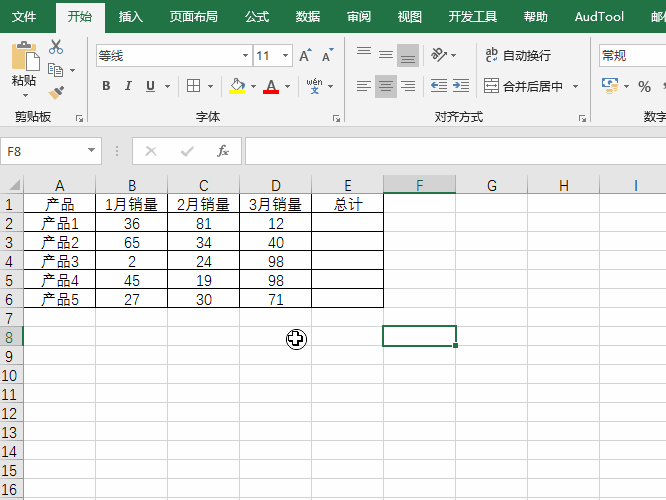Toggle bold formatting
The height and width of the screenshot is (500, 666).
(106, 86)
